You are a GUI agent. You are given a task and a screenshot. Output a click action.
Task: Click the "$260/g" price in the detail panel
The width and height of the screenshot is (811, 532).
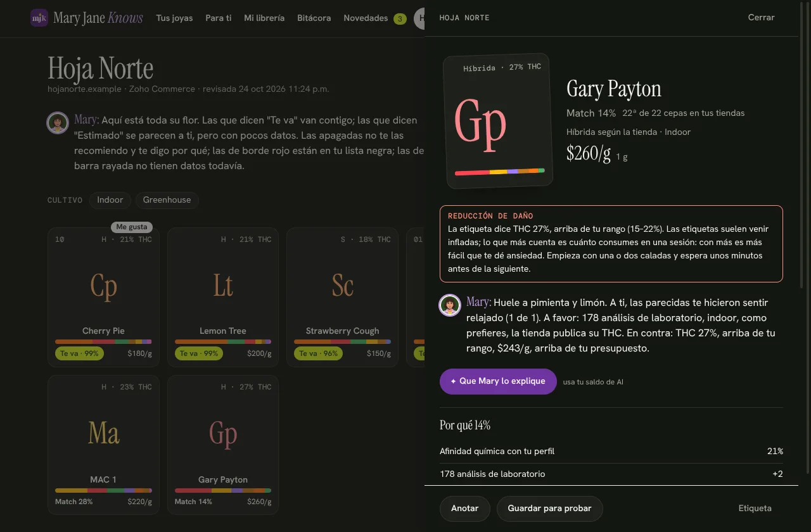pos(589,153)
